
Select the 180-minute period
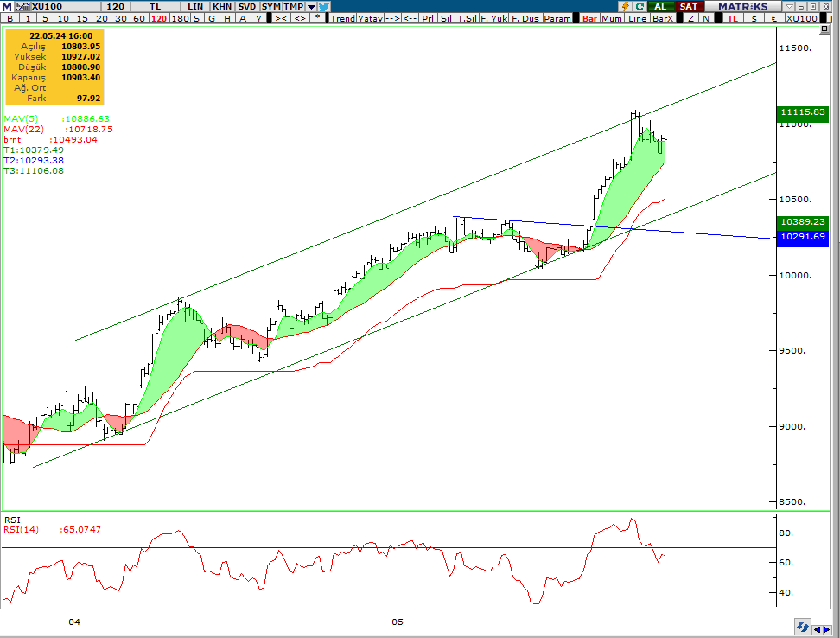180,18
